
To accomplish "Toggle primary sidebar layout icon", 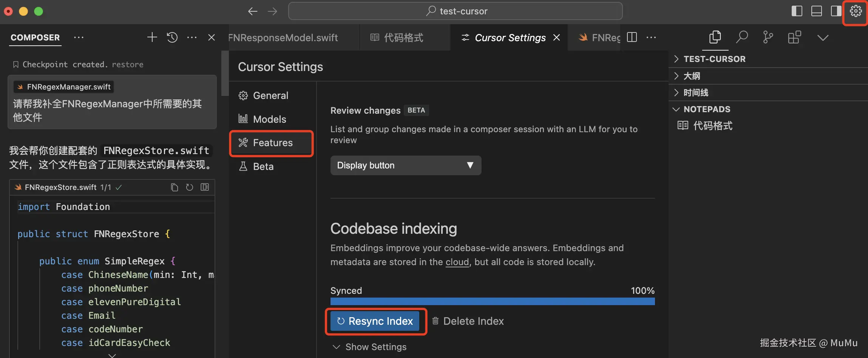I will click(x=797, y=11).
